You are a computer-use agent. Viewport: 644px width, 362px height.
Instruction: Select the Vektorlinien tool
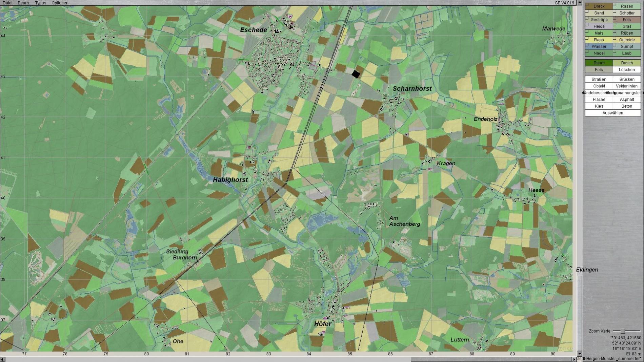click(x=627, y=86)
